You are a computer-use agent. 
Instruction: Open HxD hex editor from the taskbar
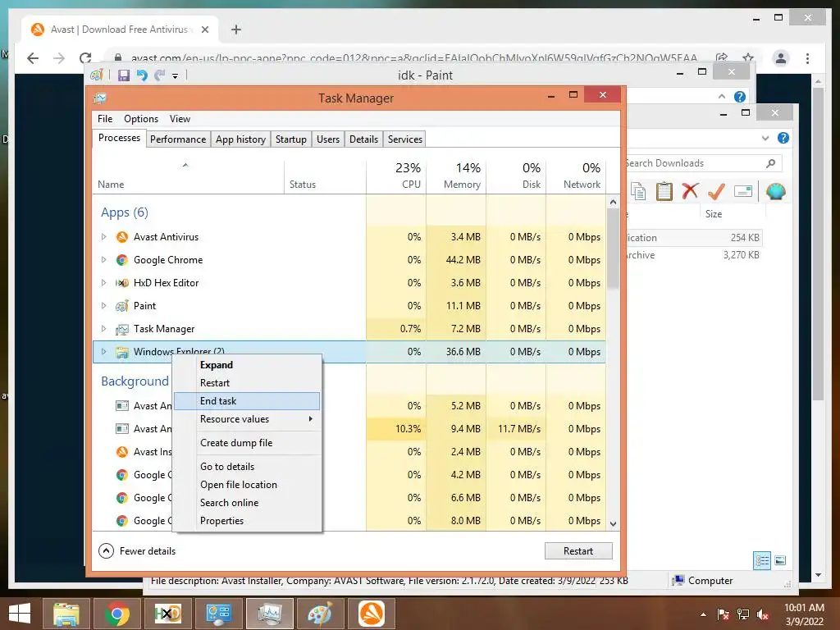point(167,614)
